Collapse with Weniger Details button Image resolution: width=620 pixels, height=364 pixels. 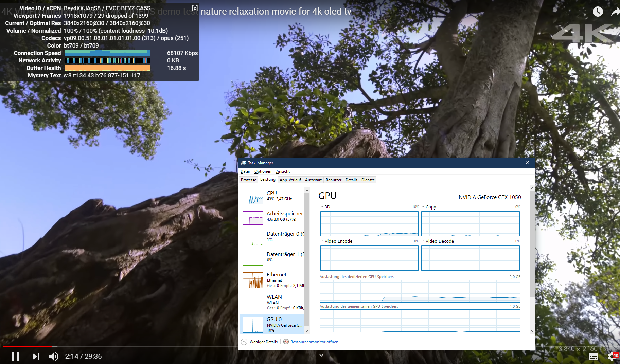tap(260, 342)
